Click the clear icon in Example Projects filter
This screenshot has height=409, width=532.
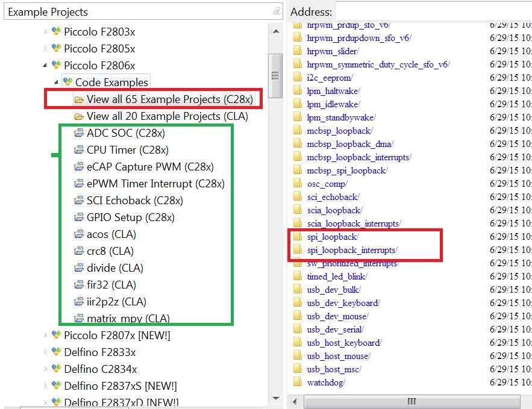[x=277, y=11]
